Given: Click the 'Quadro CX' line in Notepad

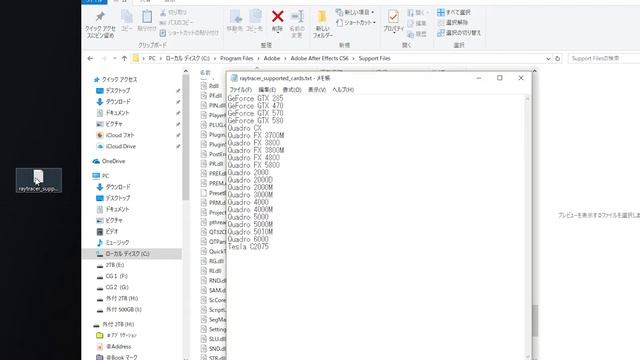Looking at the screenshot, I should (244, 128).
